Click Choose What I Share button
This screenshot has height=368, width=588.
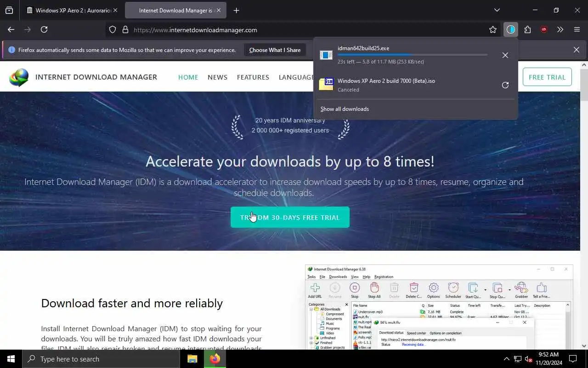(275, 50)
